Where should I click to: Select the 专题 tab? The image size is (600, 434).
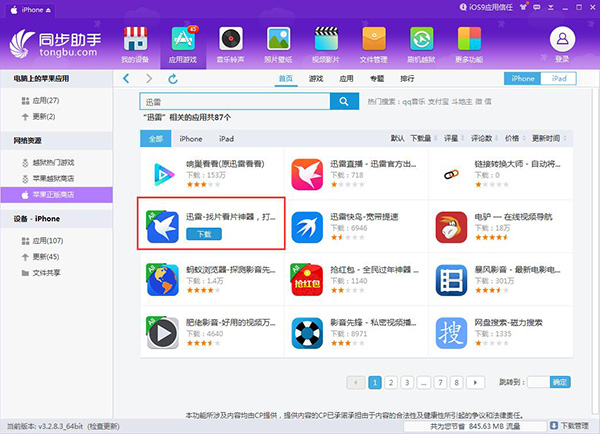[377, 78]
